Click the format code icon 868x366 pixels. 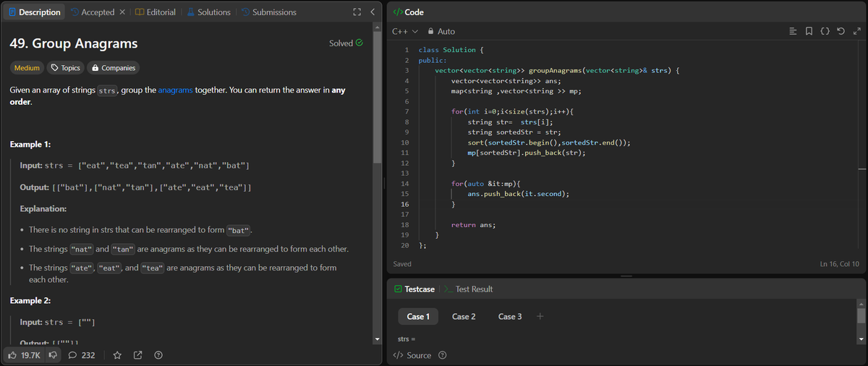point(793,32)
